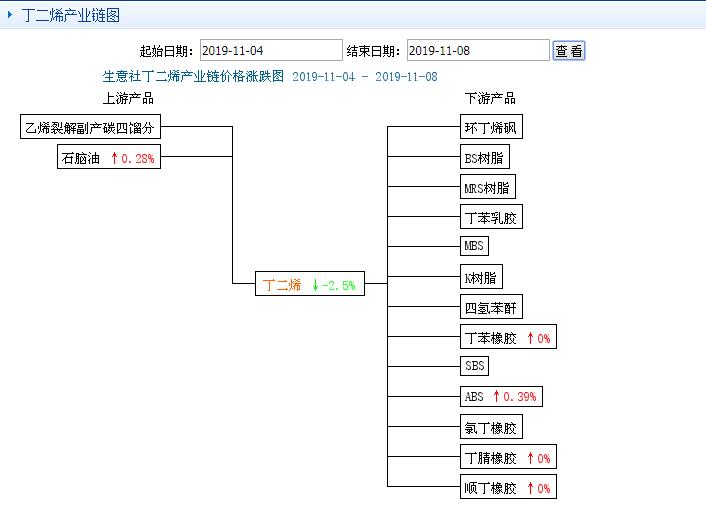Open the 石脑油 upstream product node

click(x=109, y=157)
